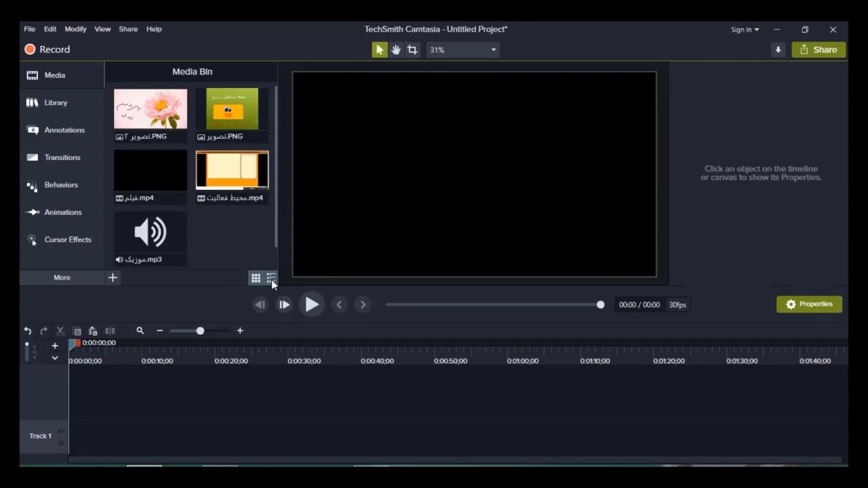Expand the track options chevron
Viewport: 868px width, 488px height.
tap(55, 358)
